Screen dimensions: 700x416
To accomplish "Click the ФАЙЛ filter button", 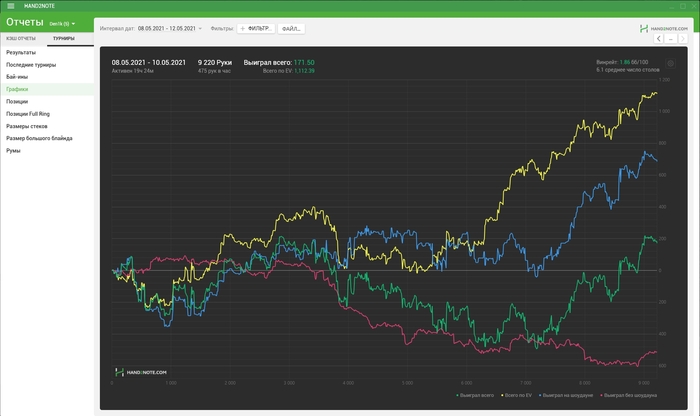I will [291, 29].
